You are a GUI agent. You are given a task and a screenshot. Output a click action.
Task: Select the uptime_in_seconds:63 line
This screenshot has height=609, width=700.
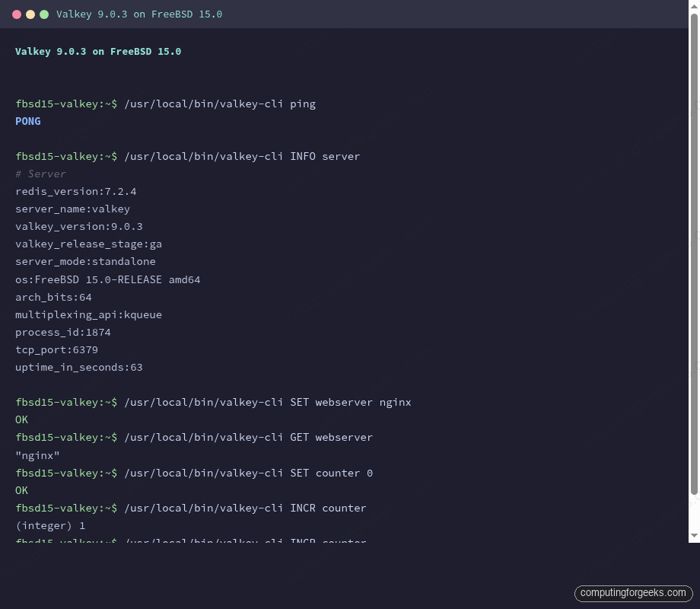pyautogui.click(x=78, y=367)
